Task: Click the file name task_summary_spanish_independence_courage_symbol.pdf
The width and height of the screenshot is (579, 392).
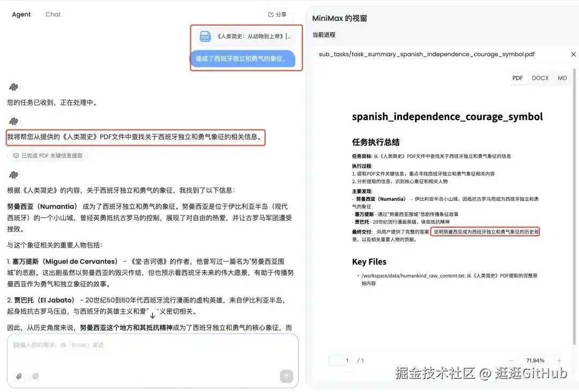Action: [x=427, y=54]
